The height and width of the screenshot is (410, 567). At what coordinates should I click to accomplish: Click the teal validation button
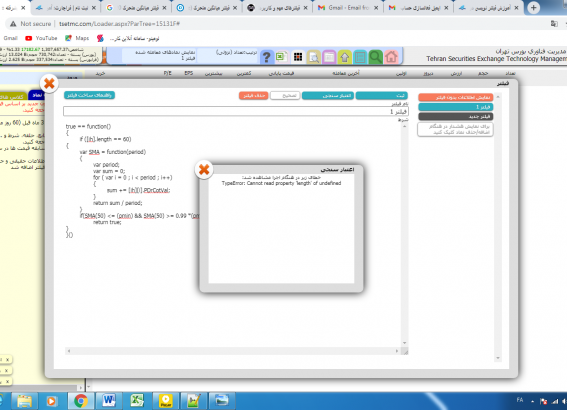click(x=328, y=95)
